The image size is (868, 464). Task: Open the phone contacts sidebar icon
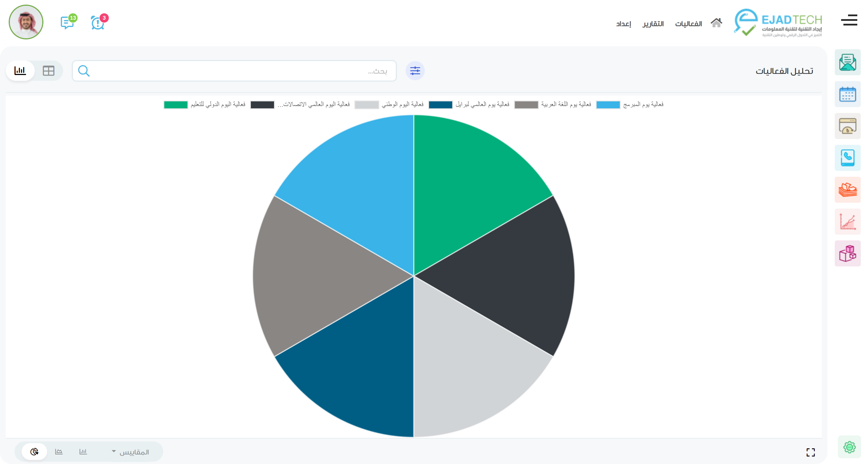tap(847, 158)
